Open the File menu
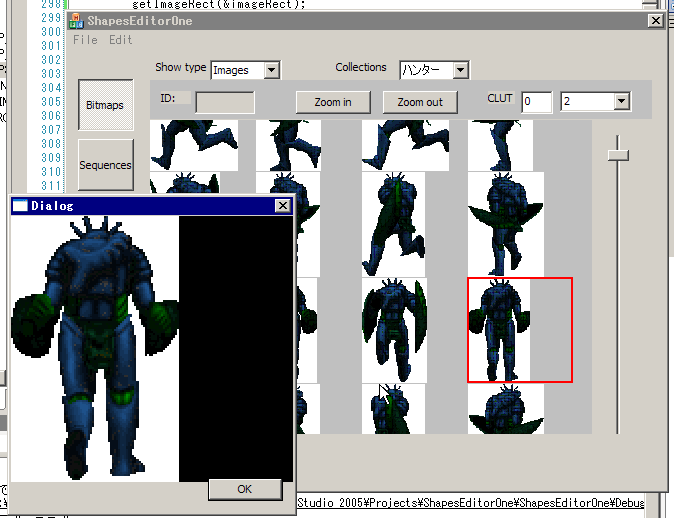The width and height of the screenshot is (674, 518). [x=85, y=40]
